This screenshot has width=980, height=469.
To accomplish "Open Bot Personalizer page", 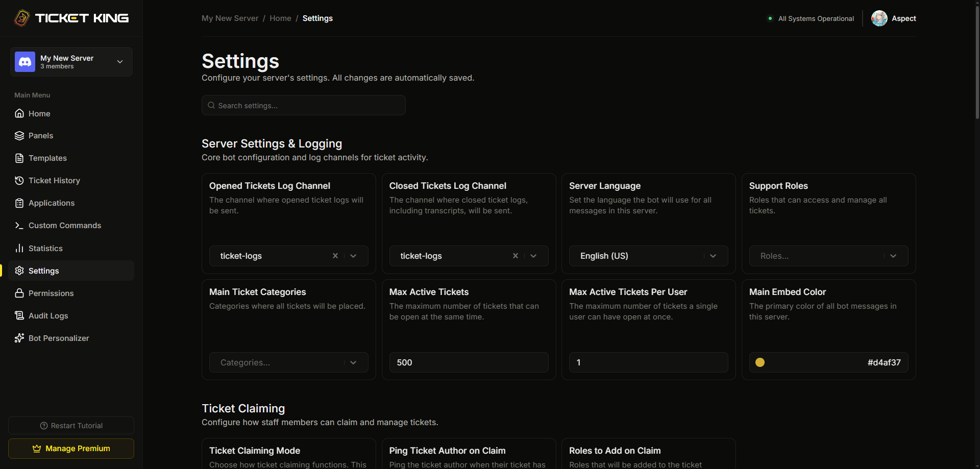I will 71,338.
